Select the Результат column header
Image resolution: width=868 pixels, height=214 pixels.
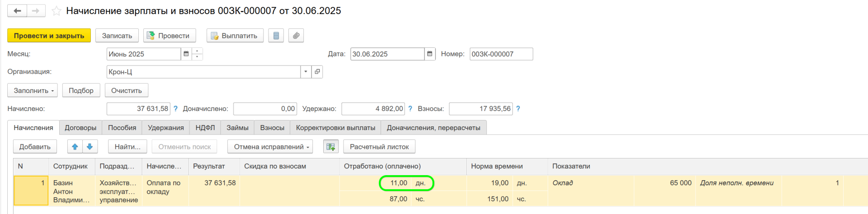coord(214,166)
